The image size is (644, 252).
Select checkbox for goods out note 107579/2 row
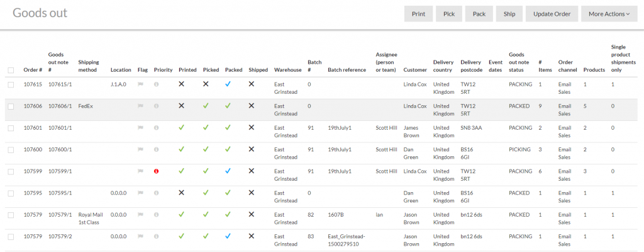point(11,237)
